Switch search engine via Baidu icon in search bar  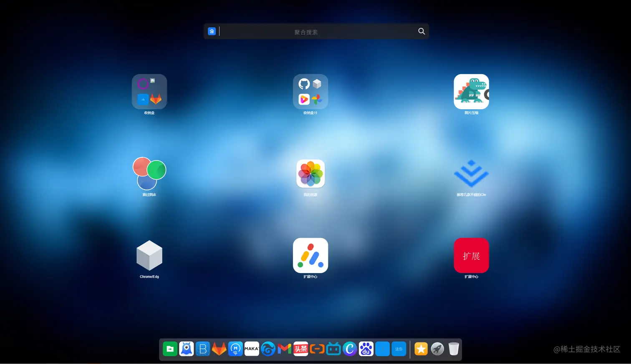click(212, 31)
